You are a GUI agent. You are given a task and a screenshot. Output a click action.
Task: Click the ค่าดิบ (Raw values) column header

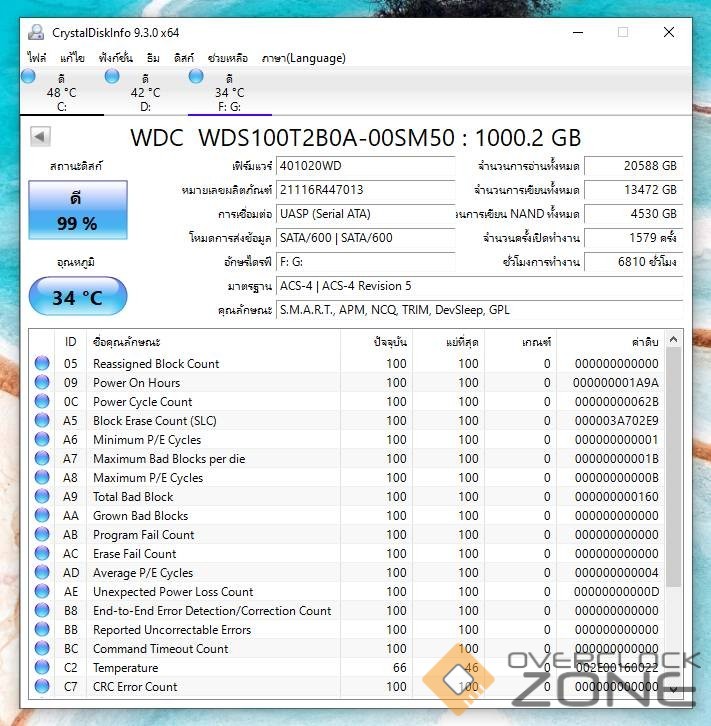(x=611, y=342)
